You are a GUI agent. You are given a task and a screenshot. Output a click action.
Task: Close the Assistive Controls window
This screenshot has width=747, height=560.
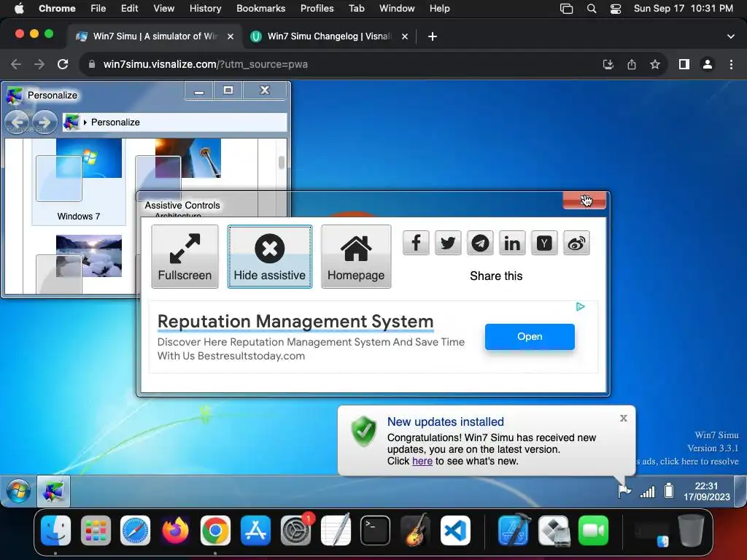coord(584,201)
